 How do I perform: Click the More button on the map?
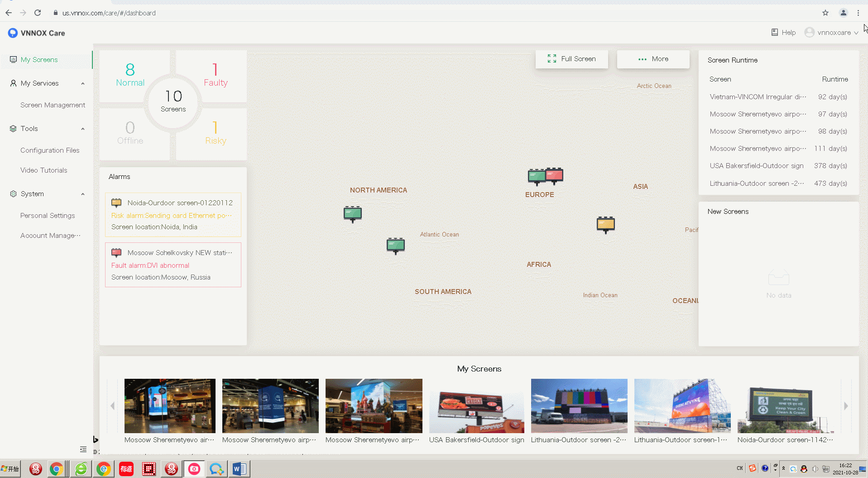(653, 59)
